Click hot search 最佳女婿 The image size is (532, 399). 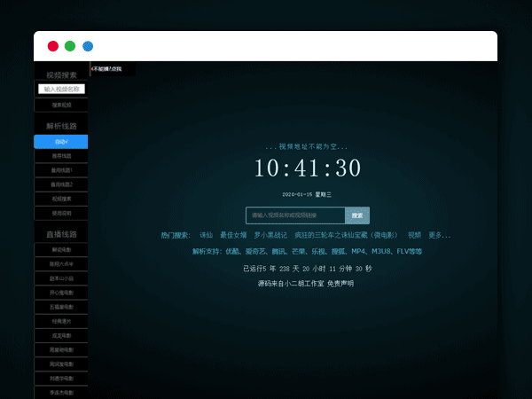coord(232,236)
